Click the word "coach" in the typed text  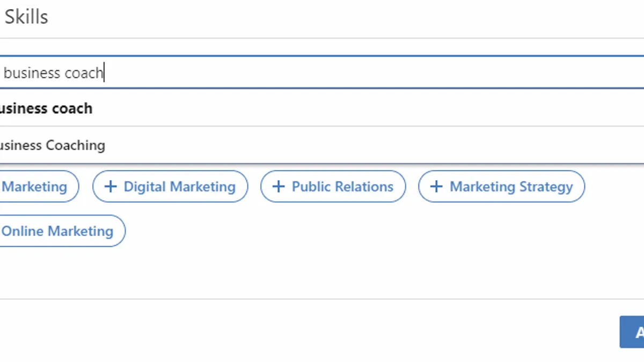tap(83, 72)
